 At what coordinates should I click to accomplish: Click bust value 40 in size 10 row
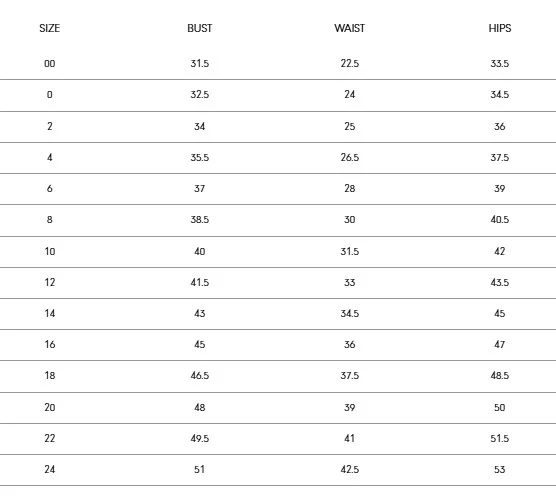point(200,251)
